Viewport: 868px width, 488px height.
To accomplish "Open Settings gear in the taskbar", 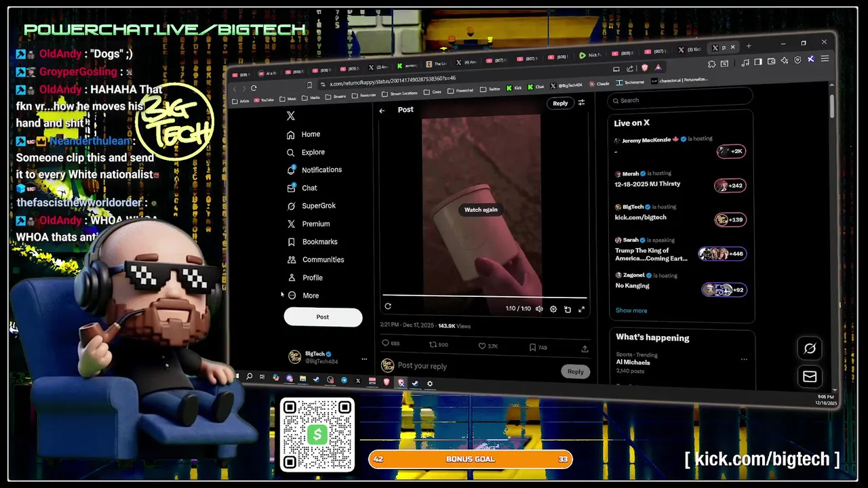I will point(429,384).
